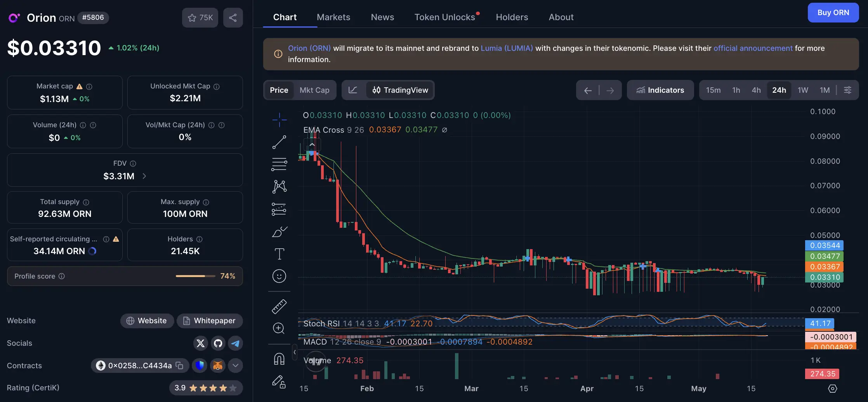The height and width of the screenshot is (402, 868).
Task: Collapse the drawing toolbar side arrow
Action: tap(295, 352)
